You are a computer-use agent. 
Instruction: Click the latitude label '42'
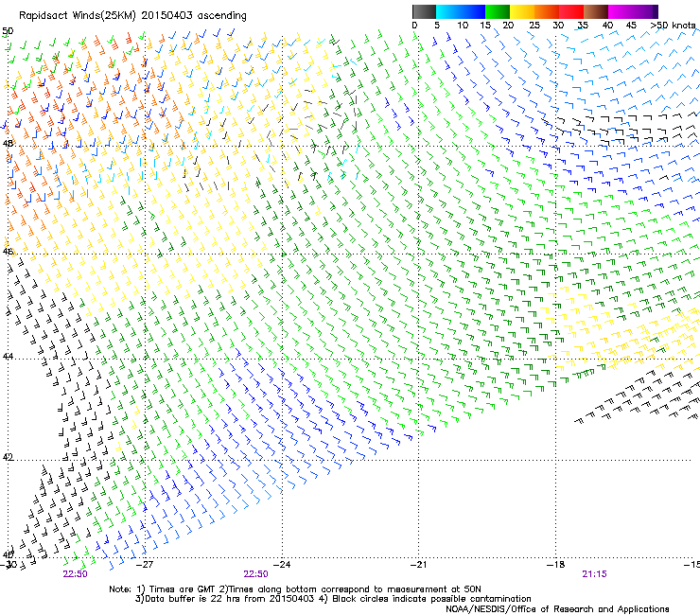8,457
